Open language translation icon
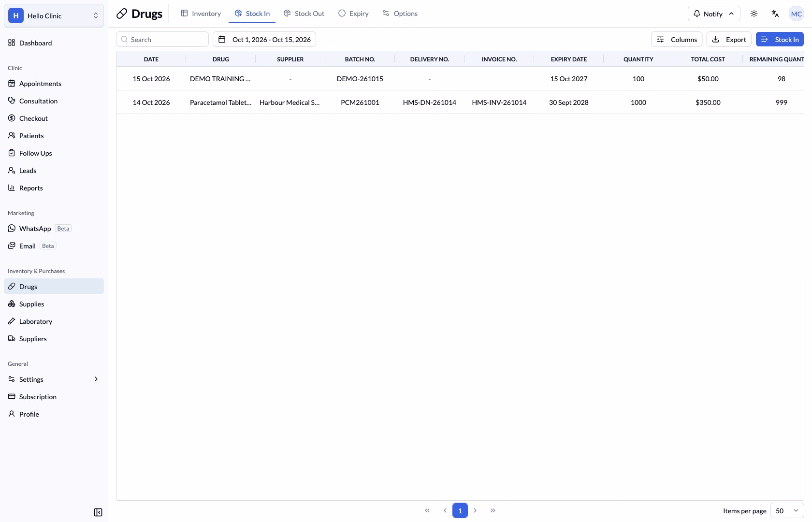Screen dimensions: 812x522 (775, 14)
